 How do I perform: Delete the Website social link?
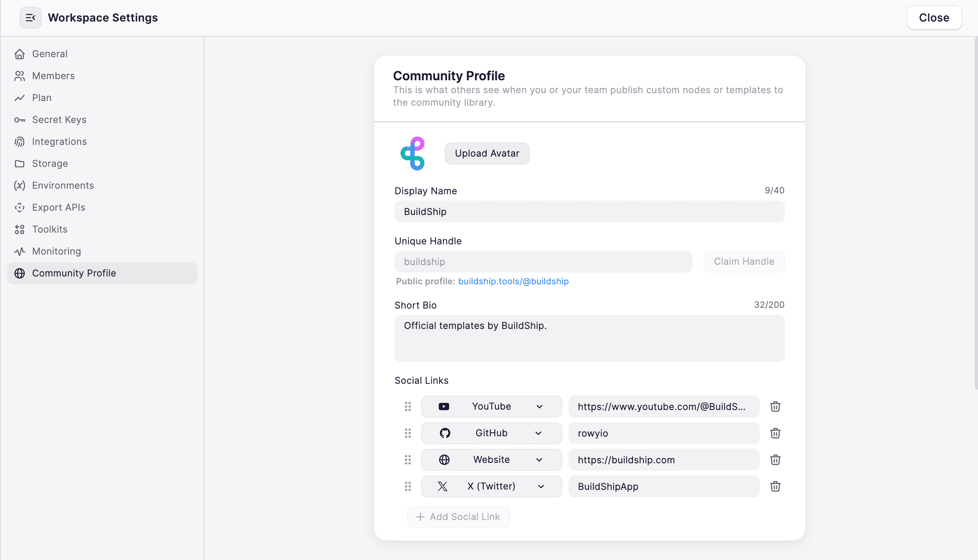pyautogui.click(x=775, y=460)
